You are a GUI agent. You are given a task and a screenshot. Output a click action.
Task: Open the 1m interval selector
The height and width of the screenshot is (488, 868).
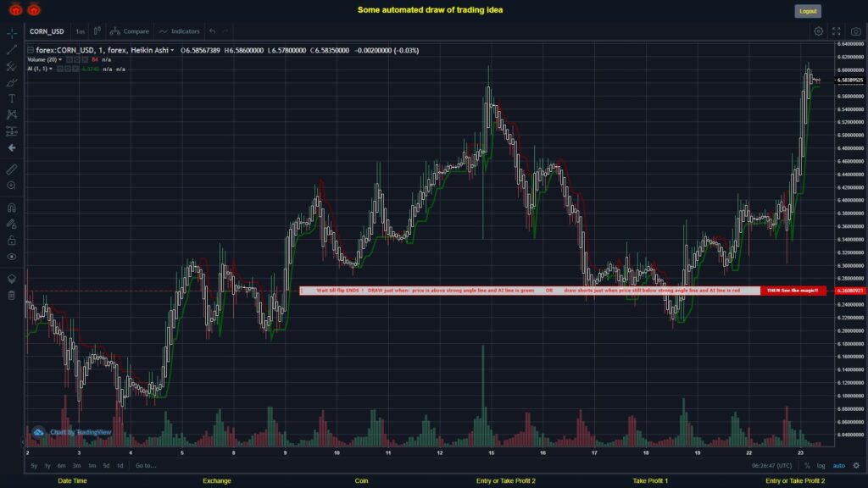[81, 31]
